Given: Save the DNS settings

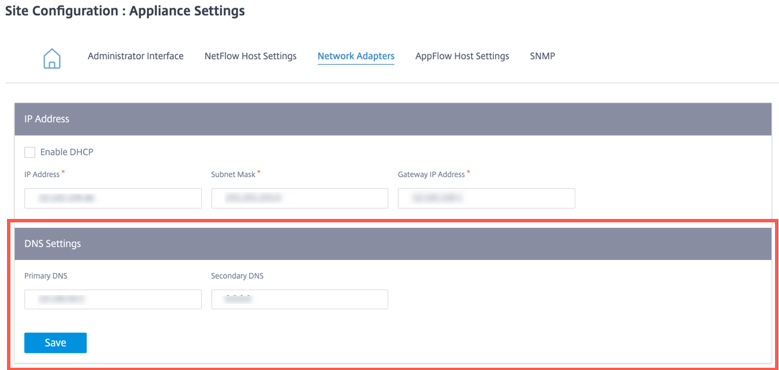Looking at the screenshot, I should pyautogui.click(x=56, y=343).
